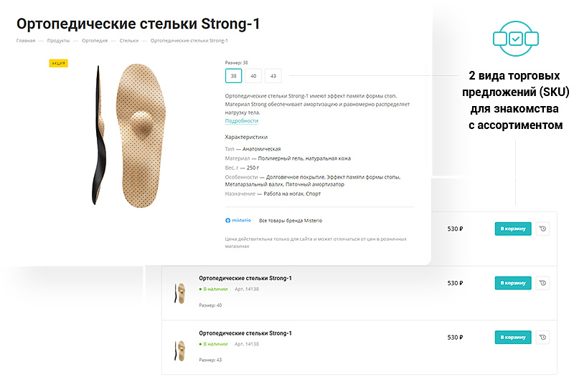This screenshot has height=392, width=574.
Task: Click the Misterio brand logo
Action: pos(238,221)
